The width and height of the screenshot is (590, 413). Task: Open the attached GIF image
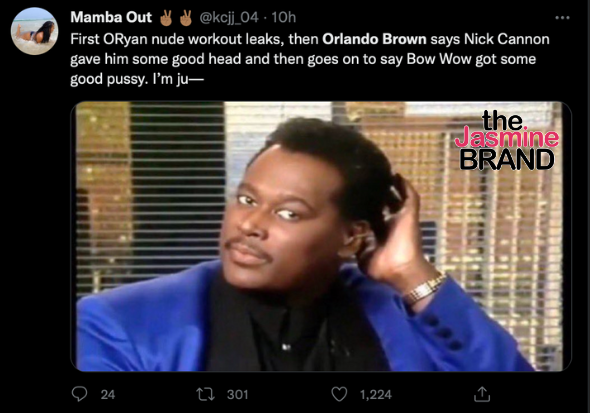pos(321,236)
